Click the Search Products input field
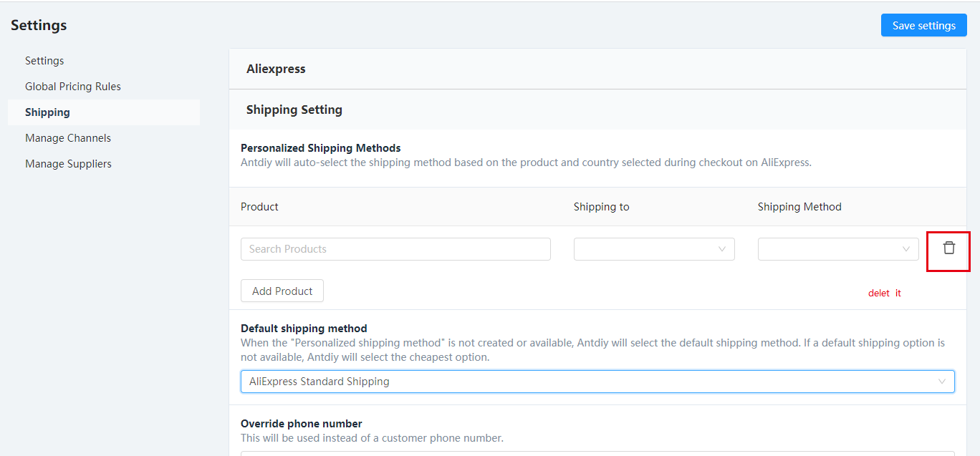 (395, 249)
